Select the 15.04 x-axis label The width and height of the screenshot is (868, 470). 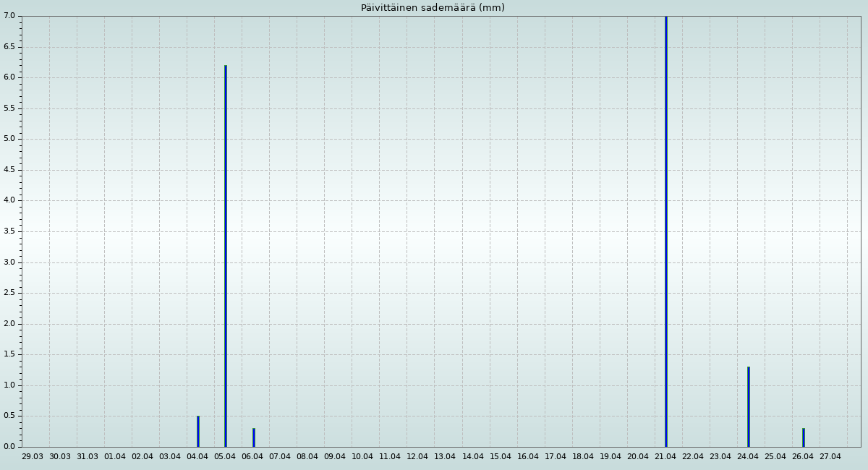[501, 456]
